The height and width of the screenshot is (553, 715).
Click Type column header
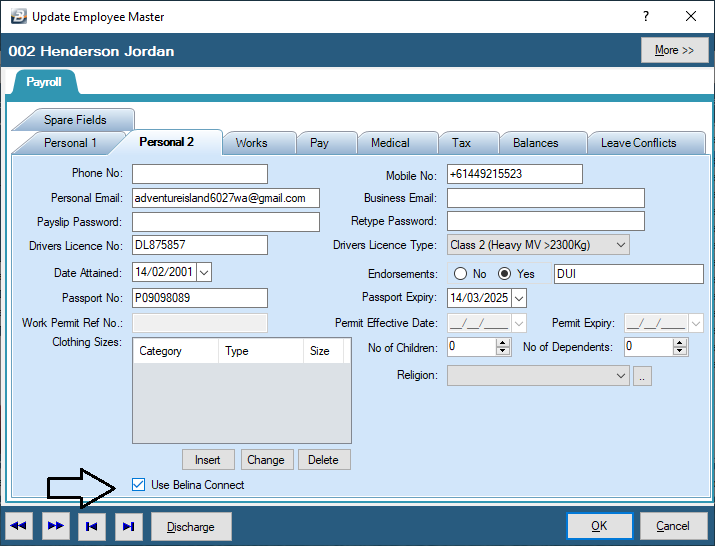[x=261, y=351]
